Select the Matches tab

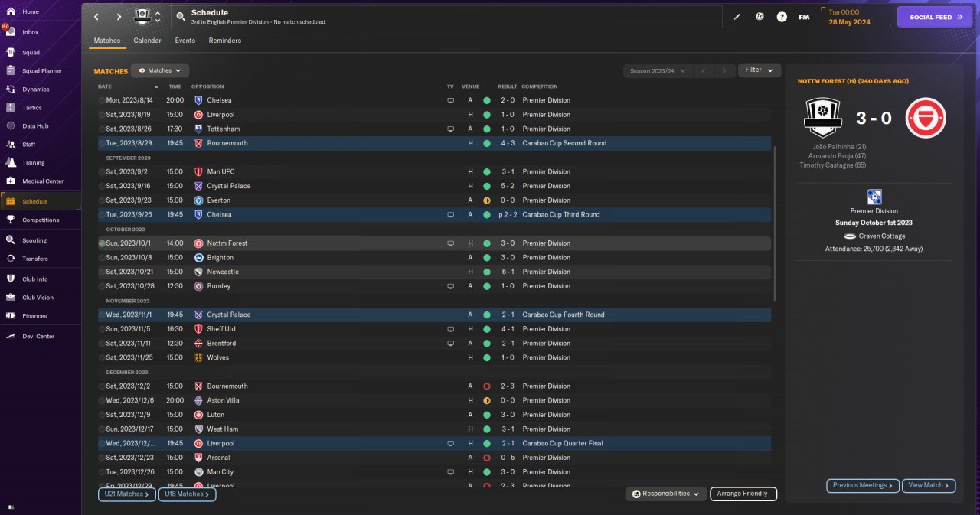click(107, 41)
